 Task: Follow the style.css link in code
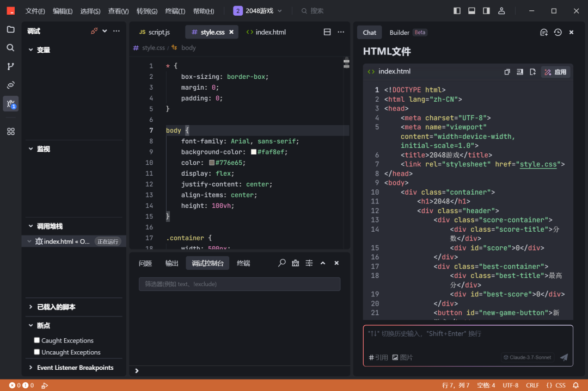coord(538,164)
